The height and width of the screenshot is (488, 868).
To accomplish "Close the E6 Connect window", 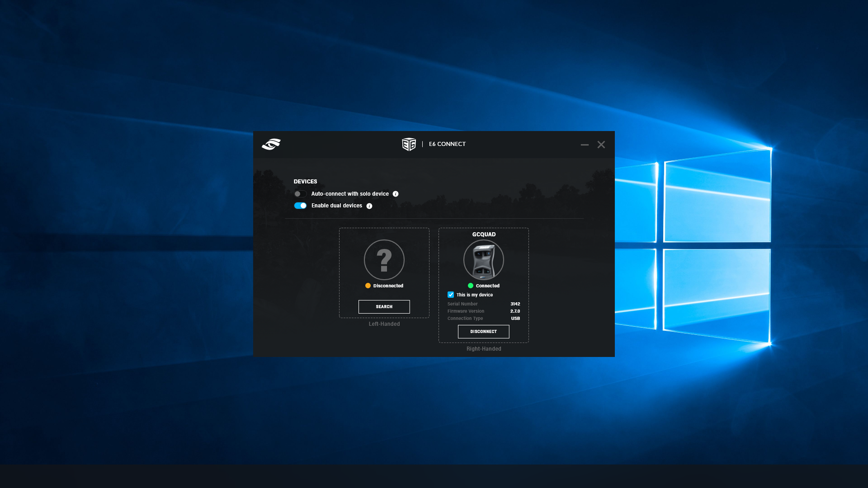I will (601, 145).
